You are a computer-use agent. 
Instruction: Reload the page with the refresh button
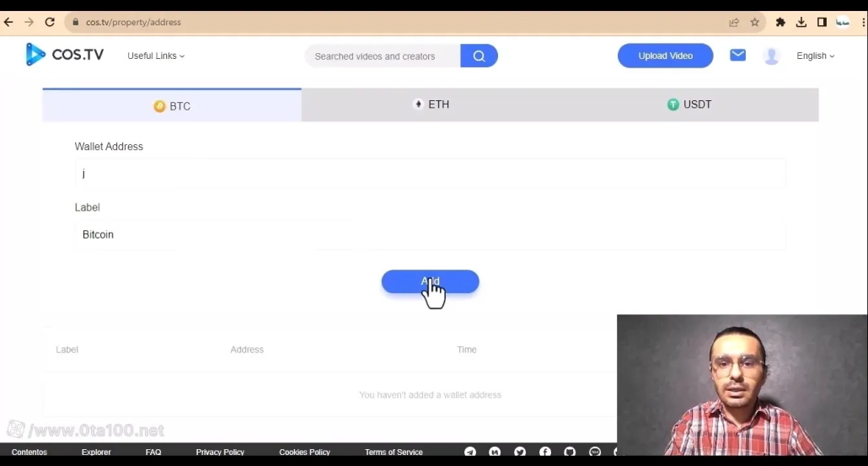coord(50,23)
